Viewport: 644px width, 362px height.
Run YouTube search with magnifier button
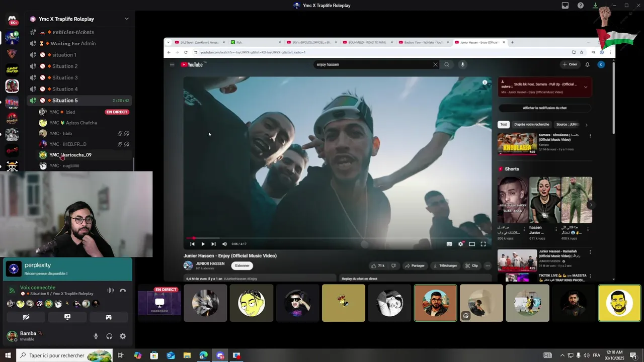[x=446, y=64]
